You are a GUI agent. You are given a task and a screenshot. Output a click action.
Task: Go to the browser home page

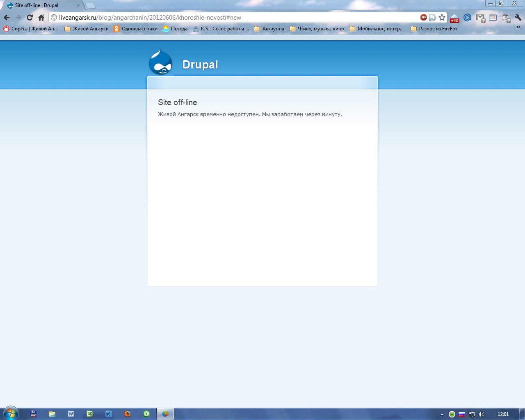click(x=41, y=18)
